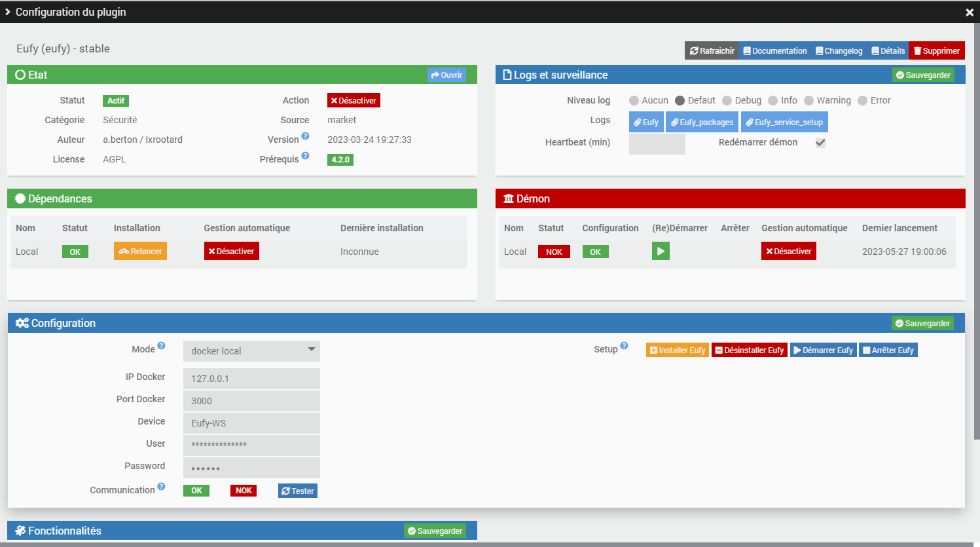Screen dimensions: 980x547
Task: Click the Rafraichir refresh button
Action: coord(712,50)
